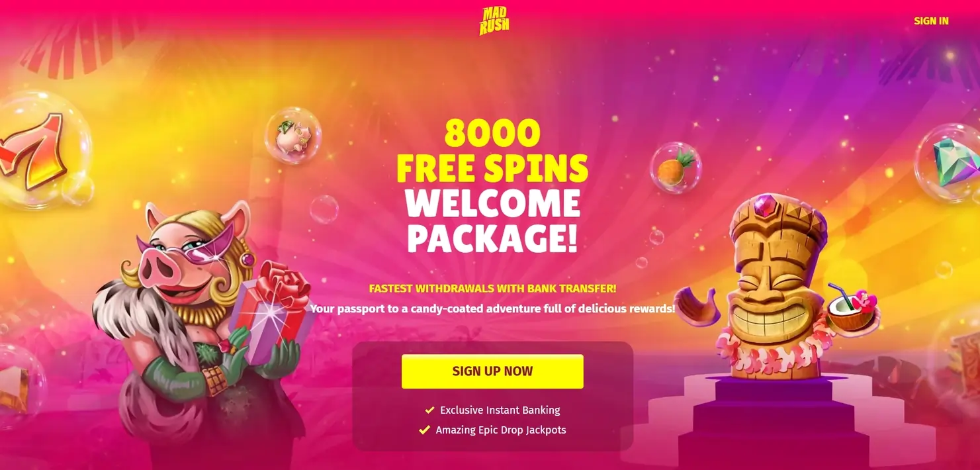Click the coconut cocktail drink icon

click(x=853, y=310)
